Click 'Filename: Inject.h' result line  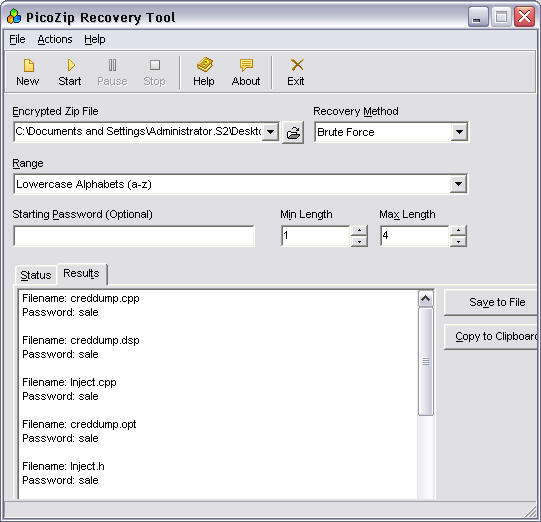(63, 466)
